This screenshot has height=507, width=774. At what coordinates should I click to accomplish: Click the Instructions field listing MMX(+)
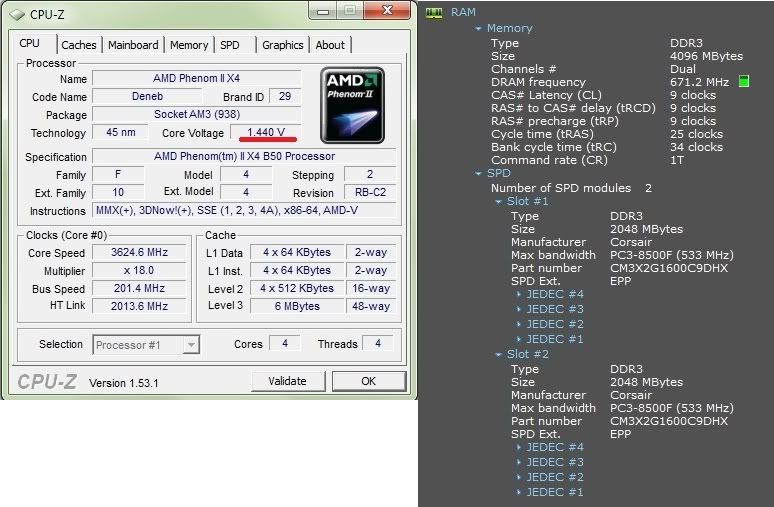pos(244,210)
